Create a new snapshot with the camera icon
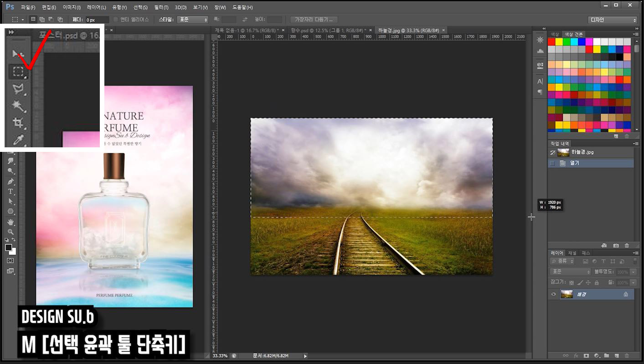The height and width of the screenshot is (364, 644). tap(616, 245)
